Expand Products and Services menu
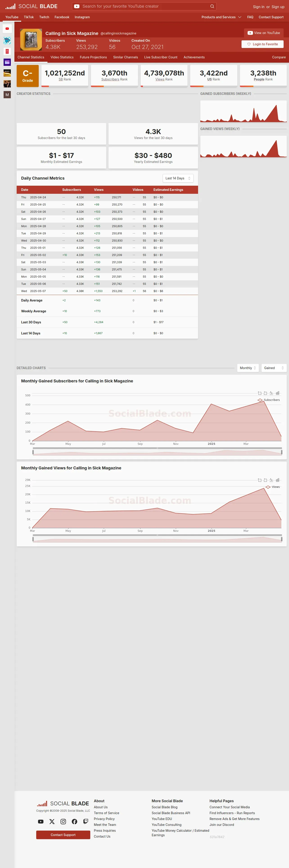Viewport: 289px width, 868px height. tap(221, 17)
